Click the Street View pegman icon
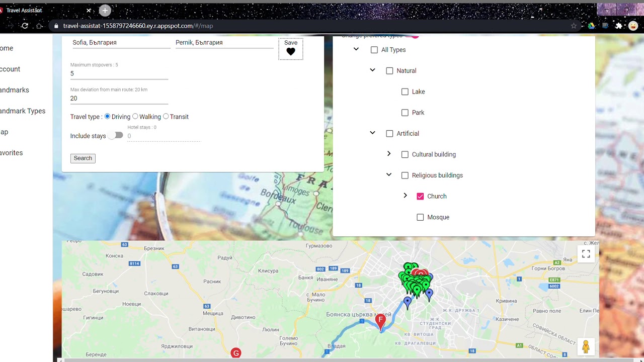 point(586,347)
